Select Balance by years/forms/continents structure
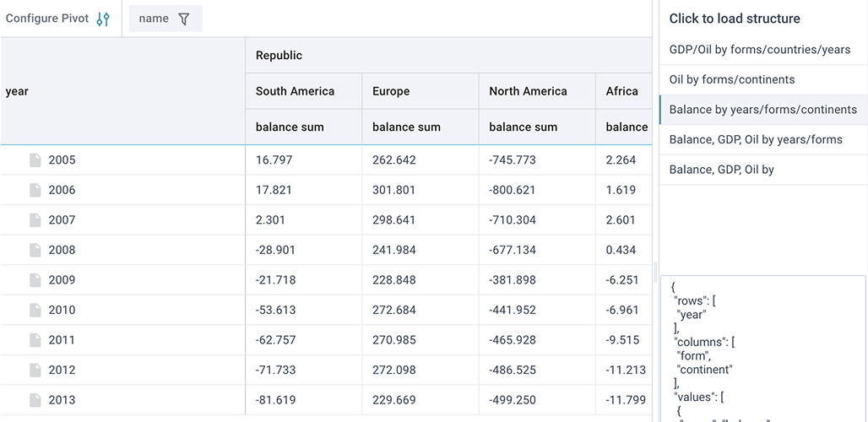The height and width of the screenshot is (422, 868). pyautogui.click(x=762, y=110)
